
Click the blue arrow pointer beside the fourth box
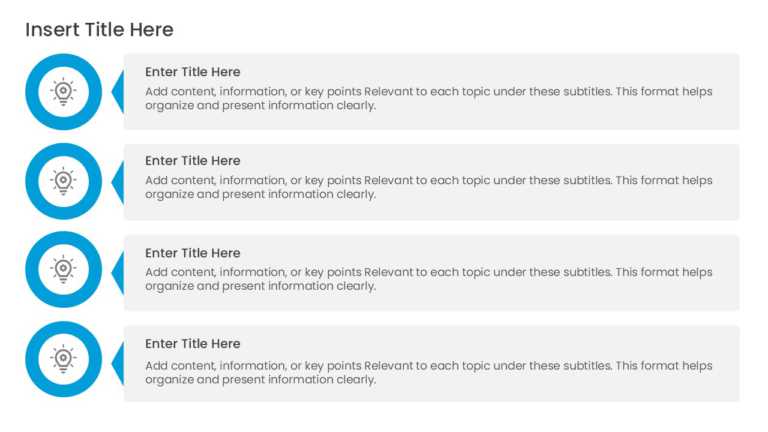tap(119, 363)
